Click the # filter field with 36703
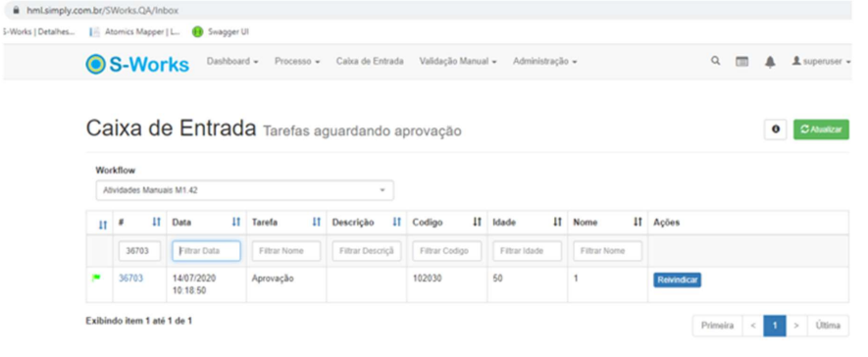 pyautogui.click(x=139, y=251)
